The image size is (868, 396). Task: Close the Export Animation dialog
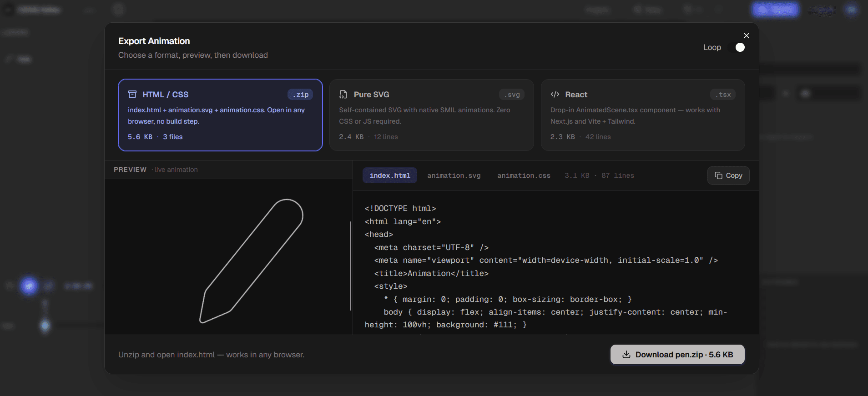pyautogui.click(x=747, y=35)
